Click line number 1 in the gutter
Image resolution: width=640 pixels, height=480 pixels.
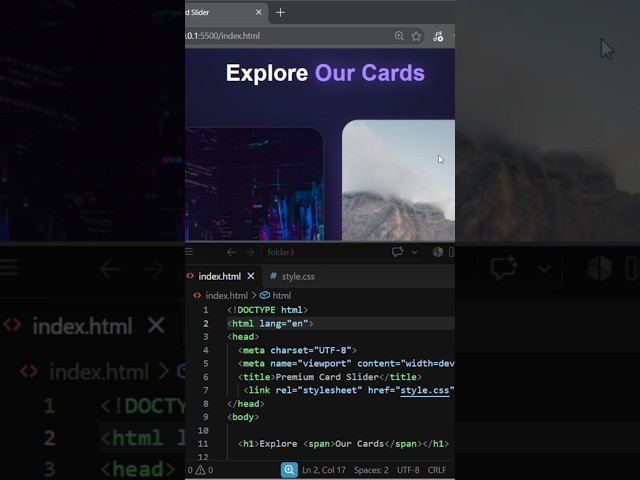[206, 310]
